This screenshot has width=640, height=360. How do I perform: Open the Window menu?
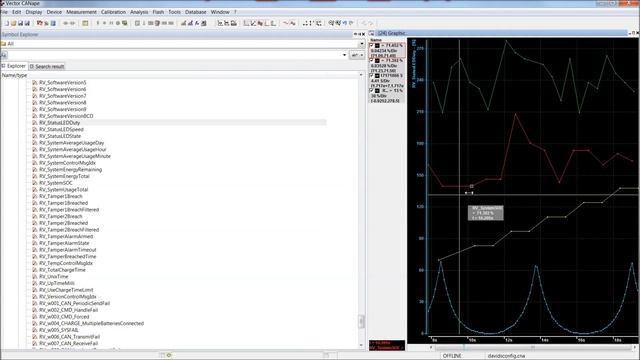point(220,12)
